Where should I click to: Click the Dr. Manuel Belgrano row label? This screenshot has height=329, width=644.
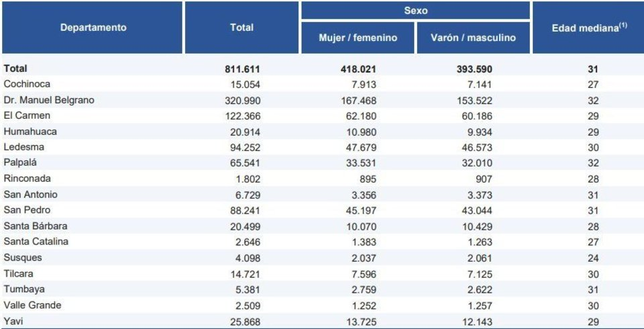click(x=49, y=100)
